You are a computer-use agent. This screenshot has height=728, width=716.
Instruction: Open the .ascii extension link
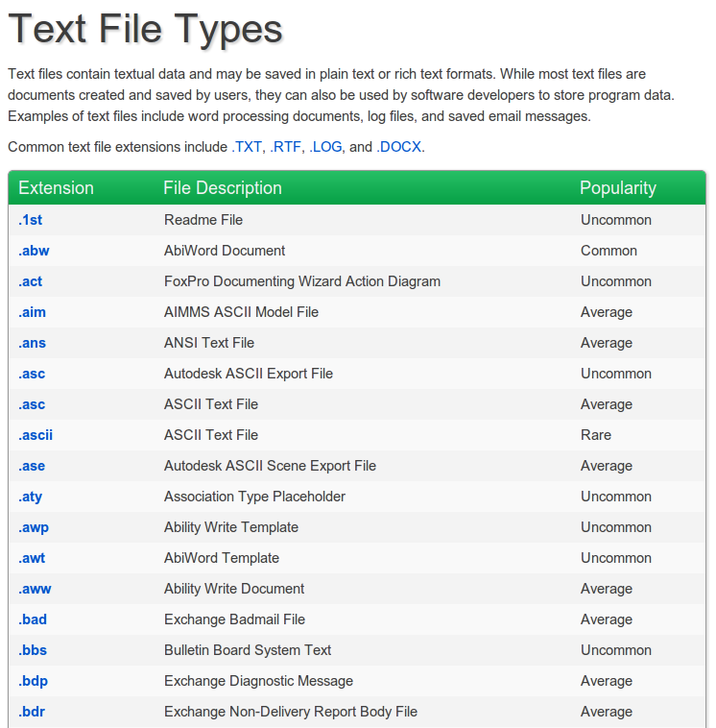[36, 435]
